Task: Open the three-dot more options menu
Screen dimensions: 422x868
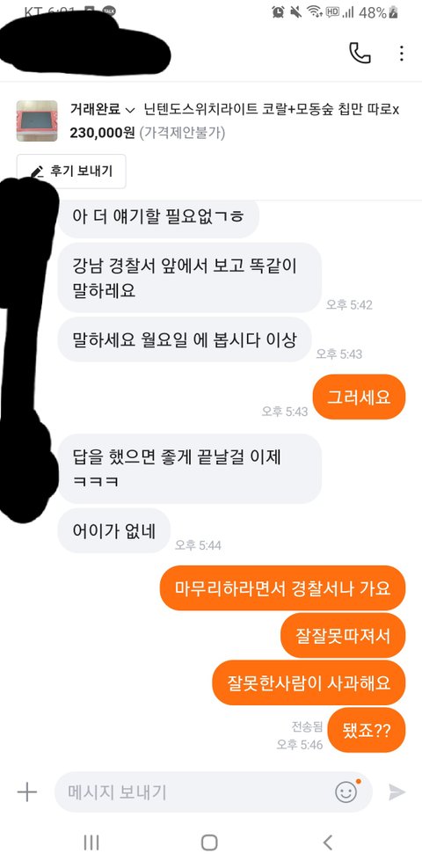Action: click(402, 53)
